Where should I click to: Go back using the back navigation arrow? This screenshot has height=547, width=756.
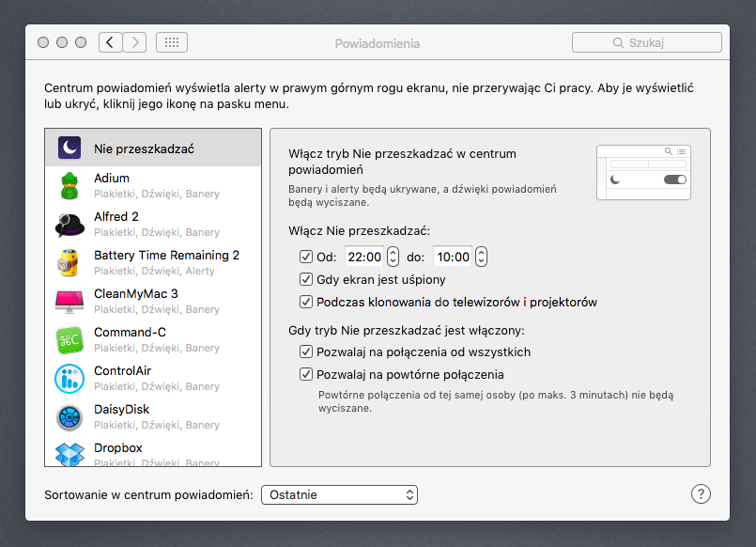click(x=110, y=41)
